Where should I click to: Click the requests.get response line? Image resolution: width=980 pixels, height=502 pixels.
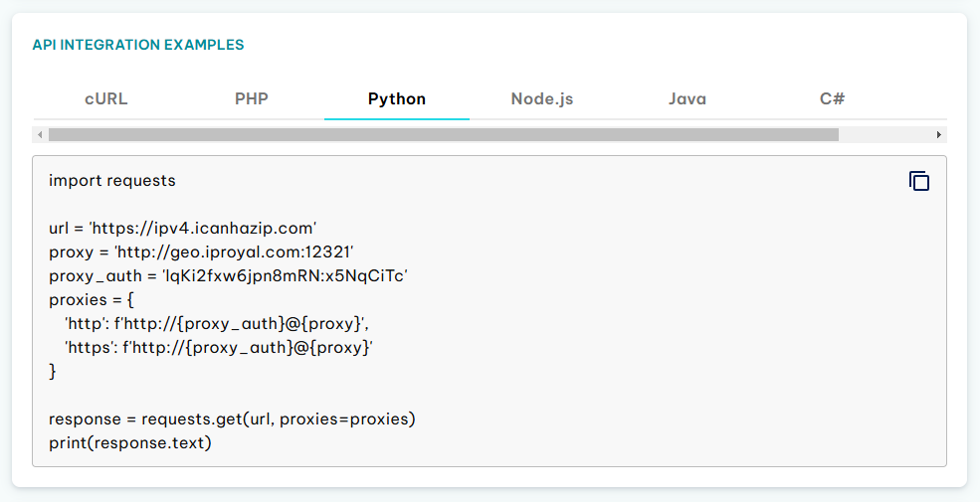(x=232, y=418)
